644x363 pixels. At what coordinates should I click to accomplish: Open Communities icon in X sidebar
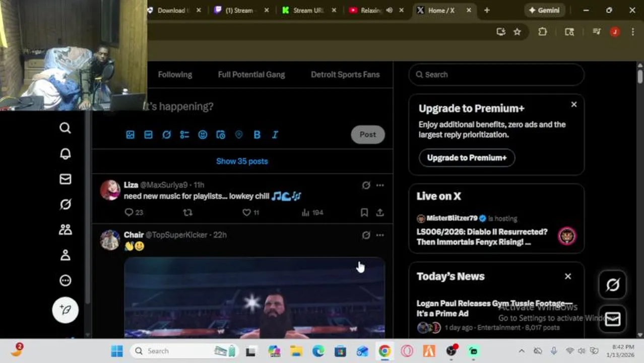(65, 230)
